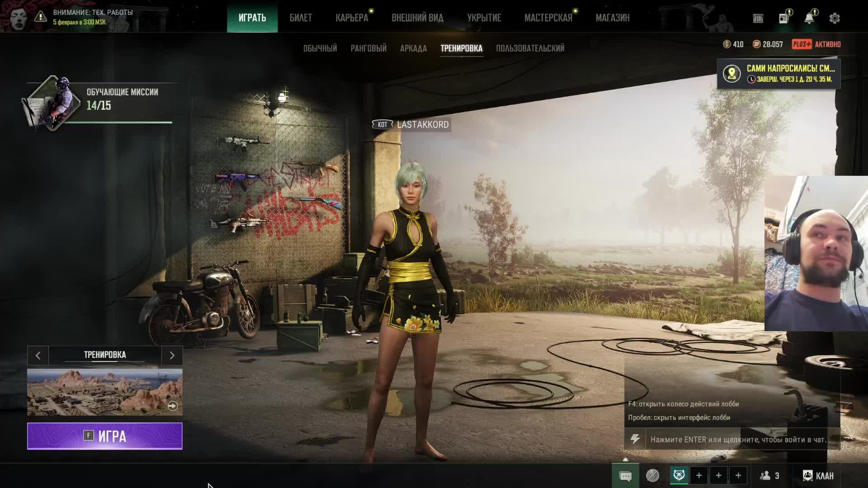Image resolution: width=868 pixels, height=488 pixels.
Task: Open the settings gear icon
Action: (835, 18)
